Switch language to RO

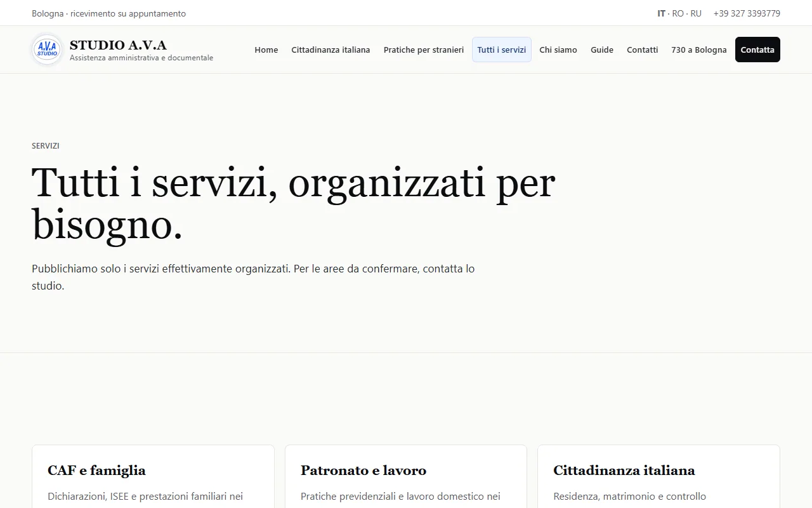pyautogui.click(x=678, y=13)
